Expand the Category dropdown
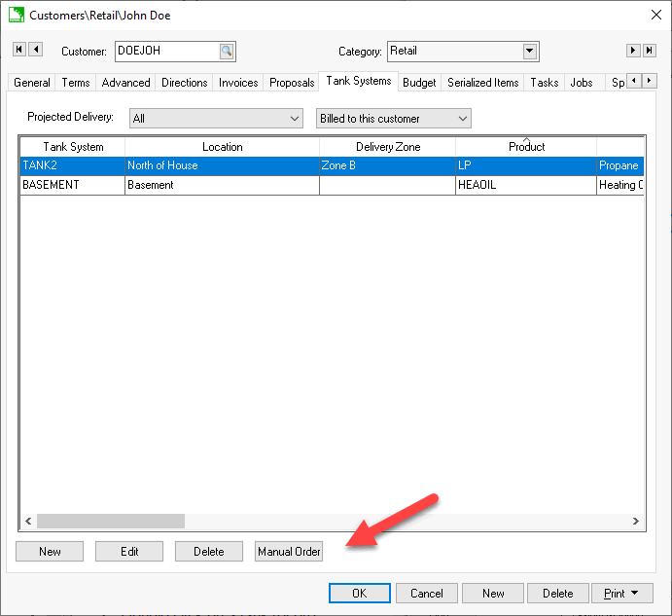The image size is (672, 616). pyautogui.click(x=530, y=52)
